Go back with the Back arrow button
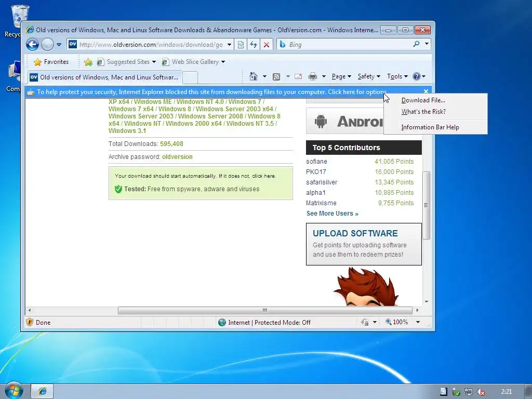The image size is (532, 399). [x=33, y=45]
